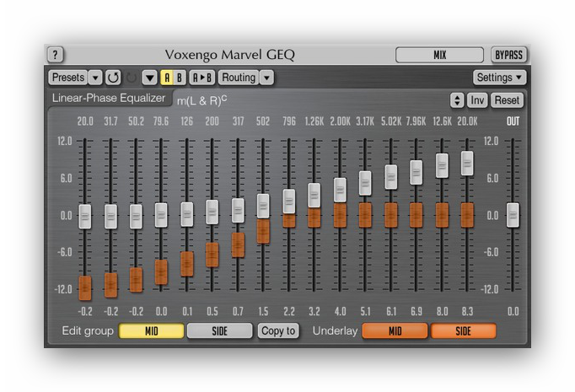Click the OUT column label
The image size is (575, 392).
513,121
